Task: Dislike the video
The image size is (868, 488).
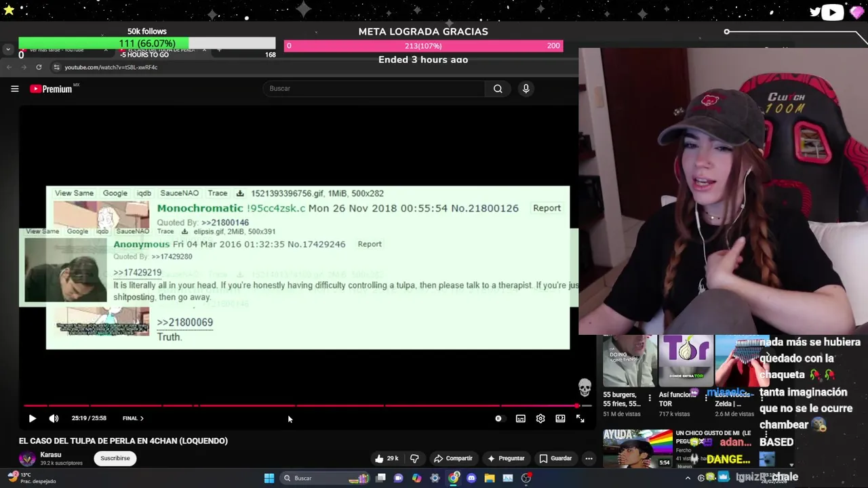Action: [414, 458]
